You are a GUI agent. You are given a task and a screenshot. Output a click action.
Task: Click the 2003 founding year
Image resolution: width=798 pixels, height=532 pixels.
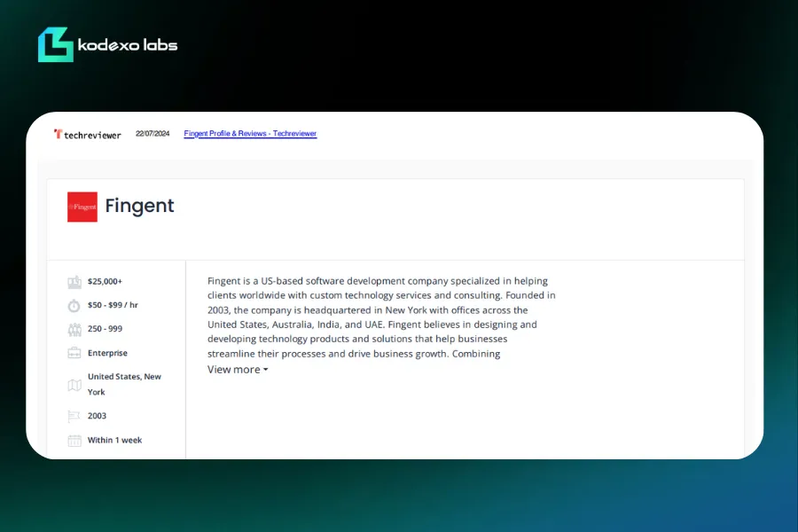(x=97, y=416)
